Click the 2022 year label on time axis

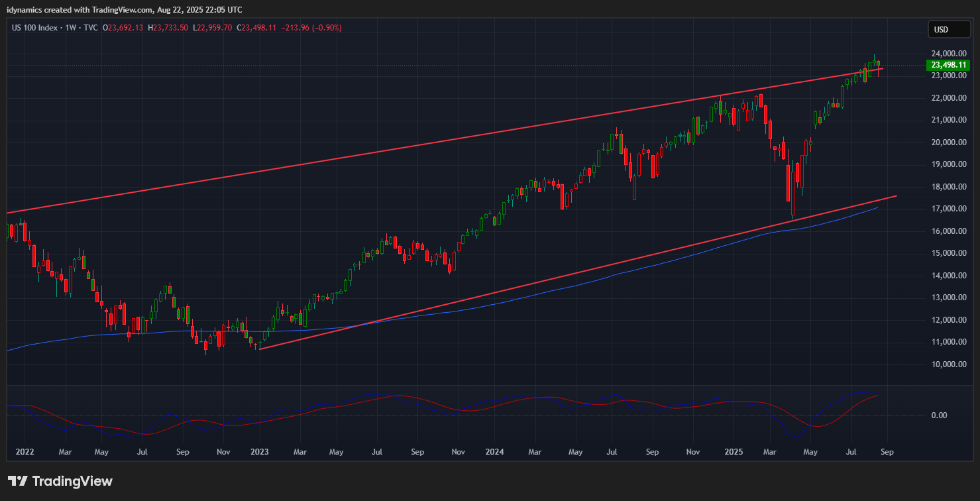(24, 452)
